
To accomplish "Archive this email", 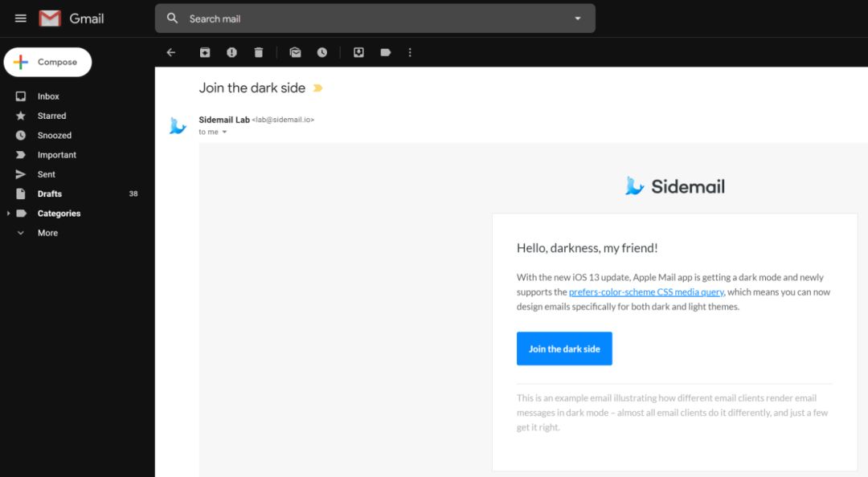I will click(205, 52).
